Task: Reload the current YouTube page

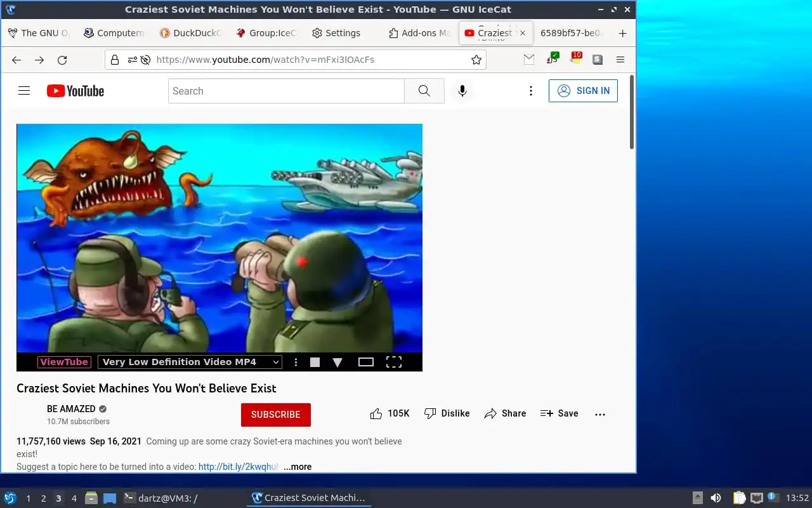Action: [62, 60]
